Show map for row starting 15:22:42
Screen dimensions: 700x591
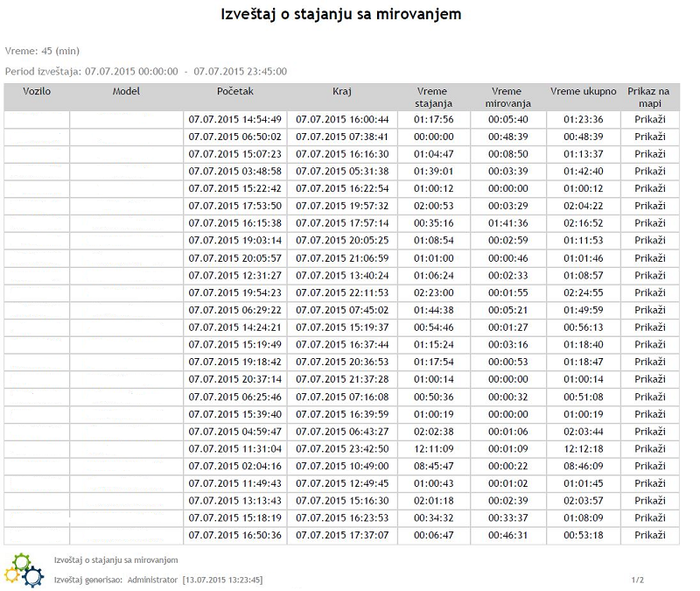tap(649, 188)
